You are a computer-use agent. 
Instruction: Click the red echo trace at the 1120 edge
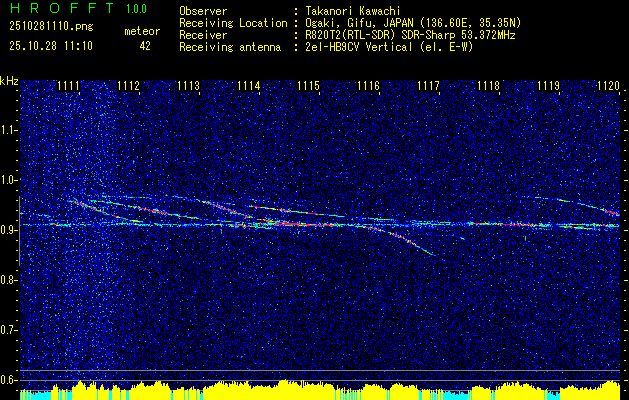(613, 212)
